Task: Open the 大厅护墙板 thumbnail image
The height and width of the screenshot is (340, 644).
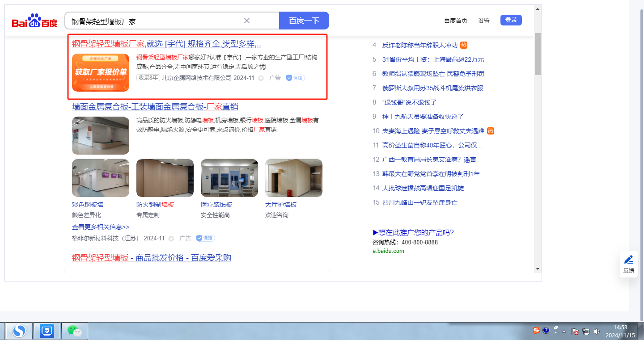Action: [294, 178]
